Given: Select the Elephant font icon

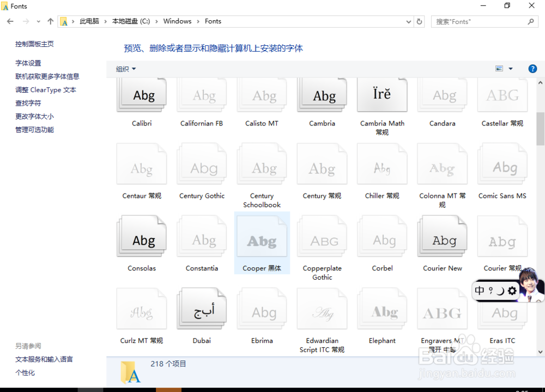Looking at the screenshot, I should coord(382,309).
